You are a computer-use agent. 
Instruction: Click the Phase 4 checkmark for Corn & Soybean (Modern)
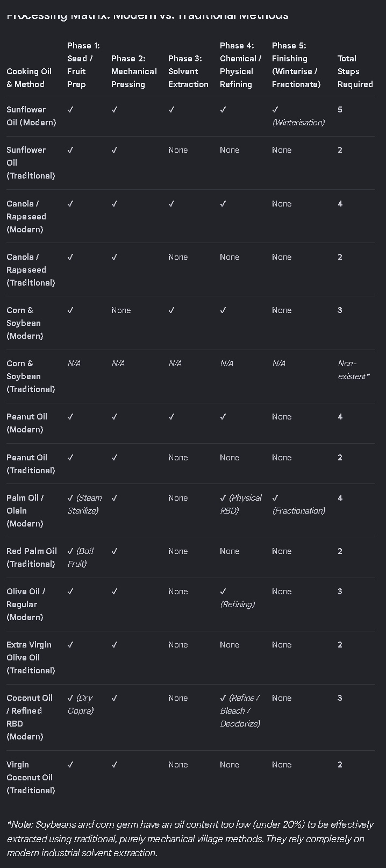click(223, 310)
